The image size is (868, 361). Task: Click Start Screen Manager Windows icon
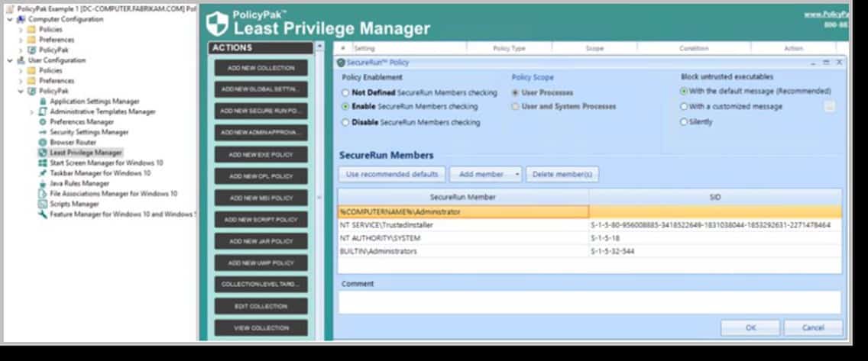pos(43,163)
